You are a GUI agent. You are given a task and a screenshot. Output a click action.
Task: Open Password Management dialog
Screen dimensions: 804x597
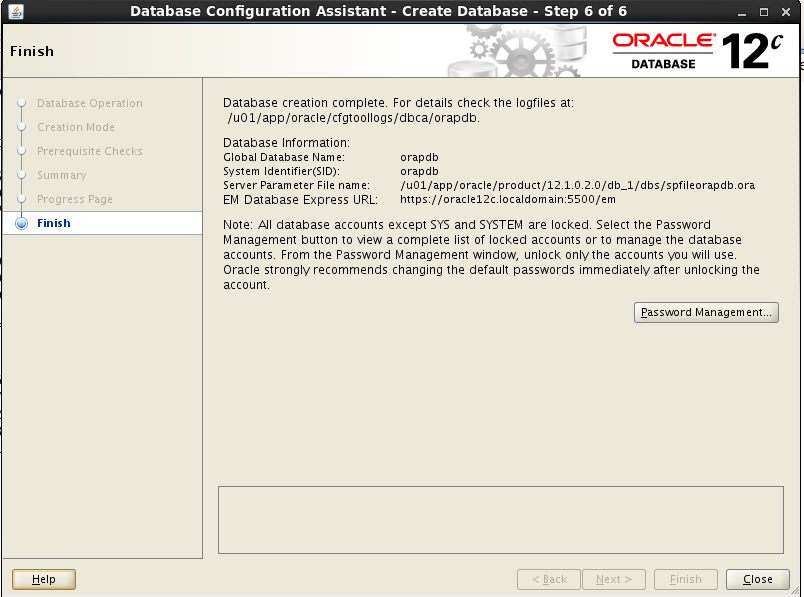(x=706, y=312)
